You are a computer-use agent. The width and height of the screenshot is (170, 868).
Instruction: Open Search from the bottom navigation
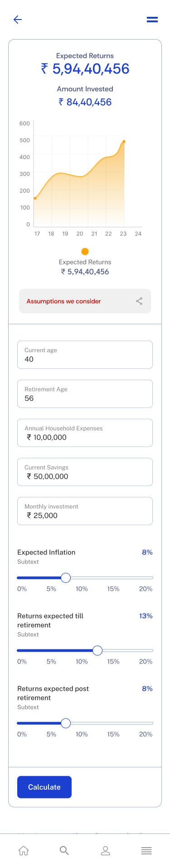point(64,851)
